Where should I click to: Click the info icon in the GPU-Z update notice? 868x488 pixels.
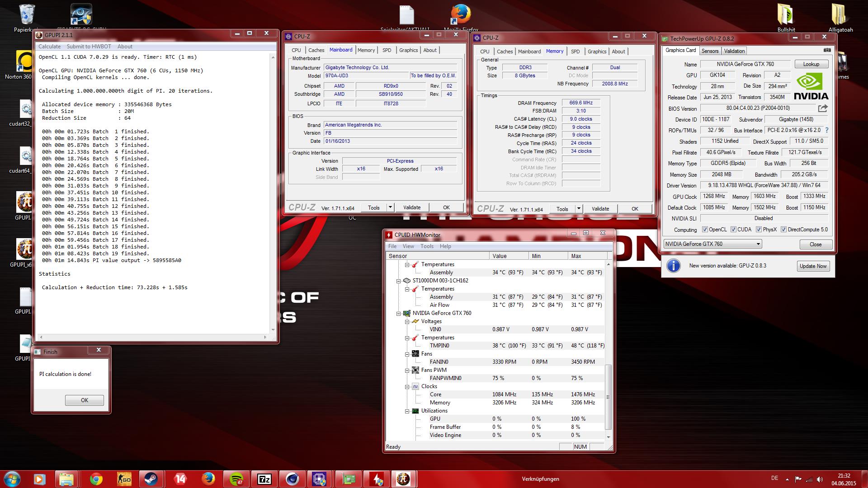[674, 266]
